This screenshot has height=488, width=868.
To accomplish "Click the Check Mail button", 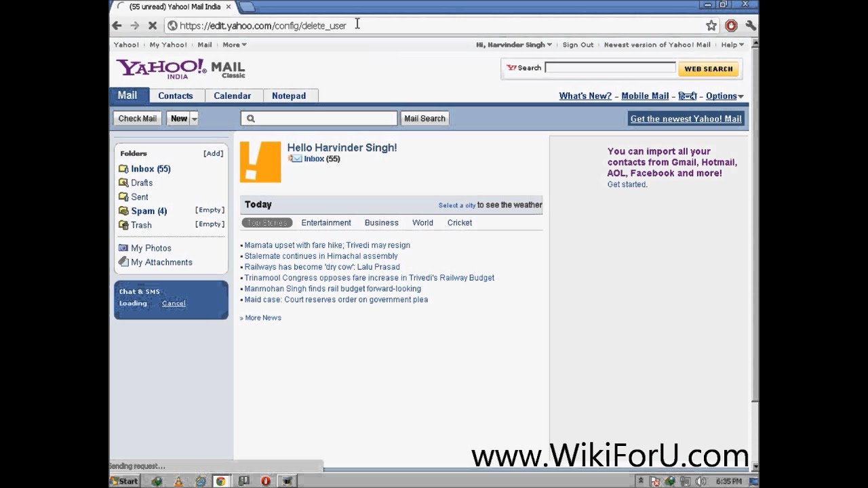I will (138, 119).
